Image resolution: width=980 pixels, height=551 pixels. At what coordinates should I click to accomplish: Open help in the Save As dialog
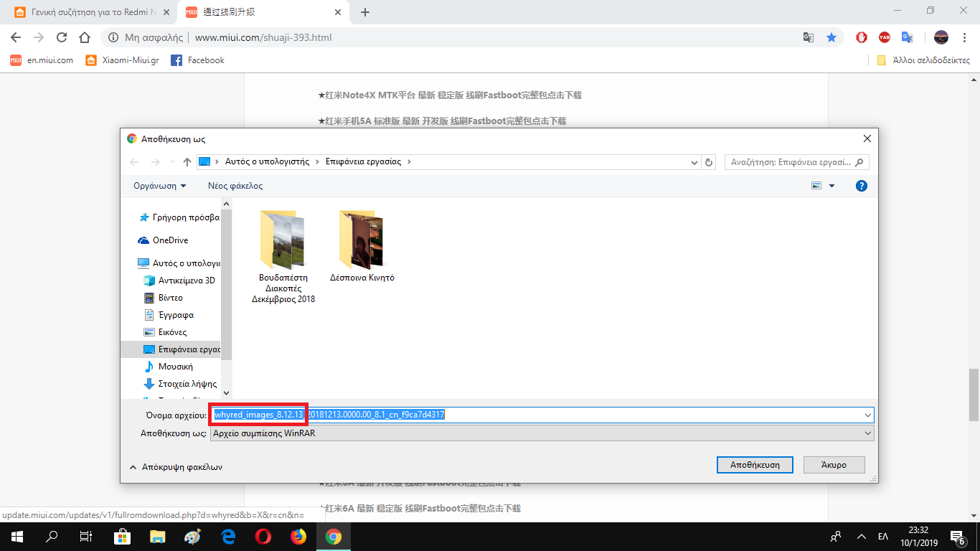pyautogui.click(x=862, y=186)
